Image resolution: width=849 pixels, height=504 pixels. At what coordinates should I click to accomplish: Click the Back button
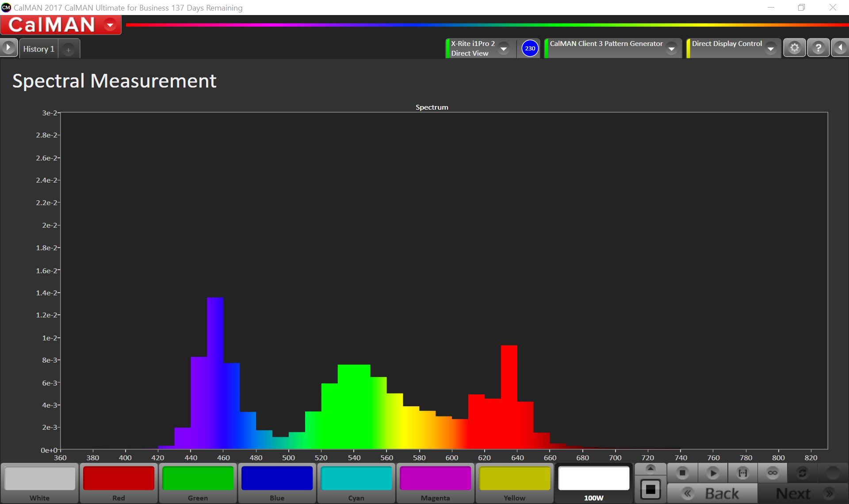[712, 493]
